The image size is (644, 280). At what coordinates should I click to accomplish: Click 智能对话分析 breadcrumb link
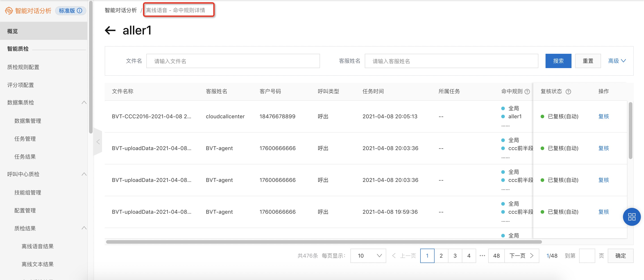pos(121,10)
